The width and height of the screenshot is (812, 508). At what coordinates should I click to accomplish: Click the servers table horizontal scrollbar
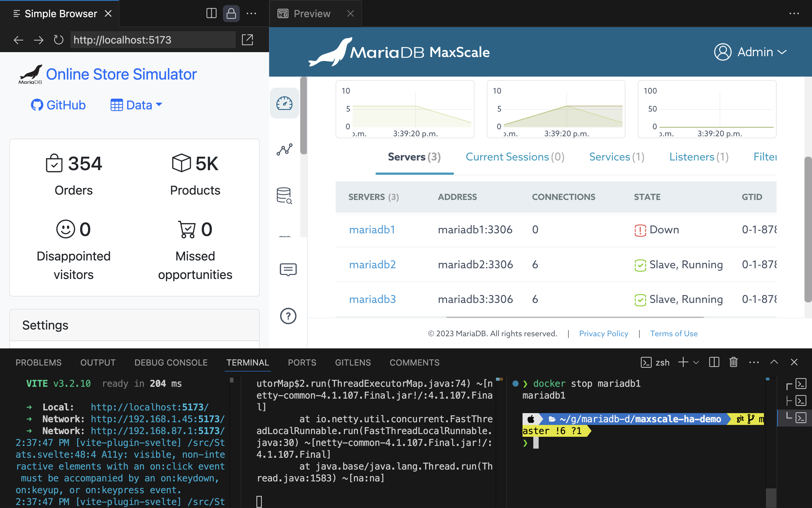click(574, 317)
